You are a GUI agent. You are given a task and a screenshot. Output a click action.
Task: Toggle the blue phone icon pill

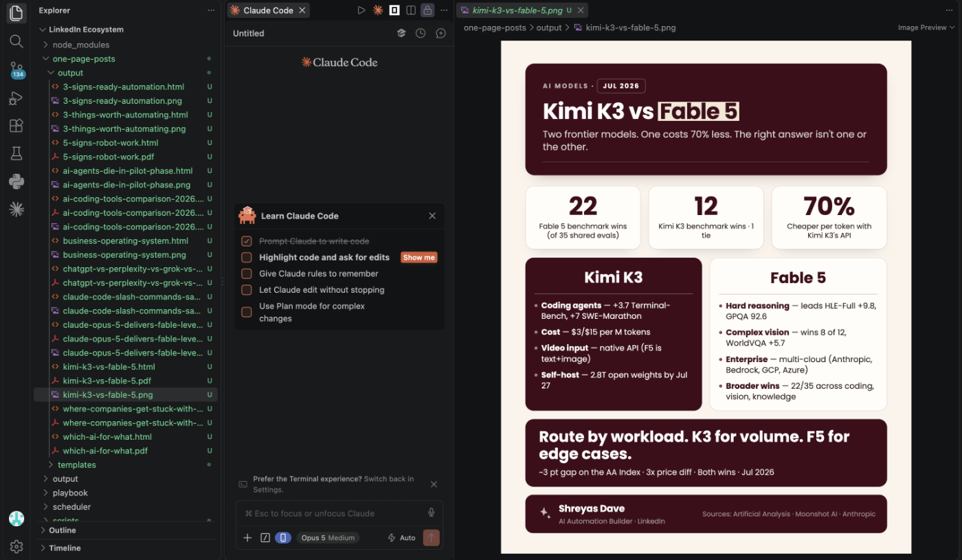[282, 538]
